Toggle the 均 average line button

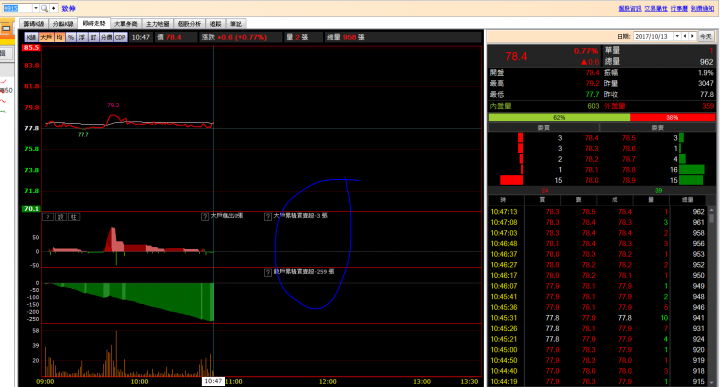click(x=59, y=37)
